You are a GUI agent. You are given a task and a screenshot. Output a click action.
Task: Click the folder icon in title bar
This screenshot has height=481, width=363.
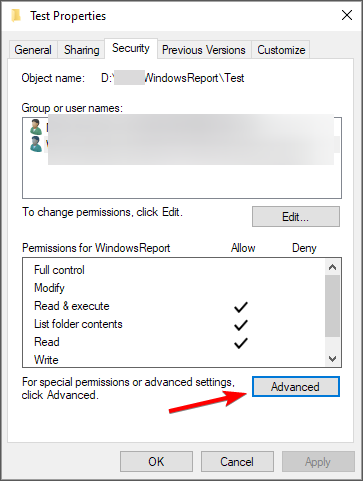tap(16, 16)
